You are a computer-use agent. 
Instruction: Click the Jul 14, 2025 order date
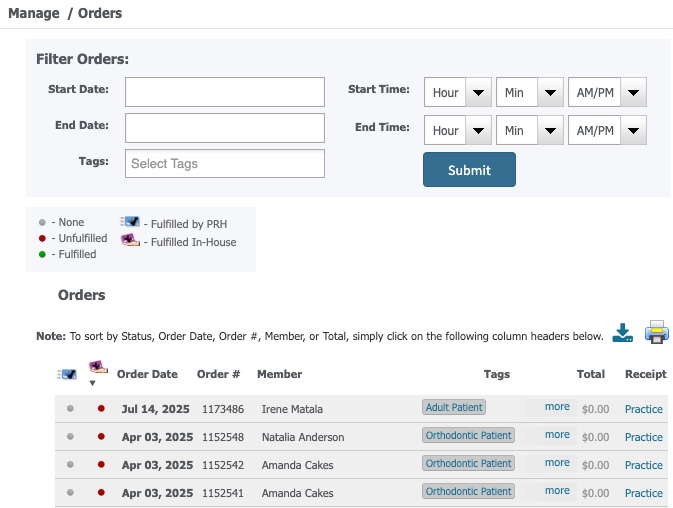[x=155, y=409]
